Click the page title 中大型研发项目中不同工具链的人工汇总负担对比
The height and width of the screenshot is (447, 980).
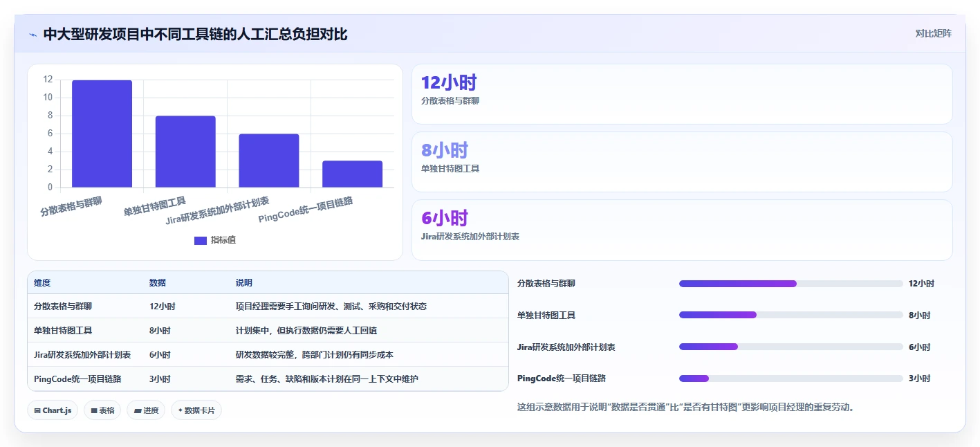(x=195, y=34)
